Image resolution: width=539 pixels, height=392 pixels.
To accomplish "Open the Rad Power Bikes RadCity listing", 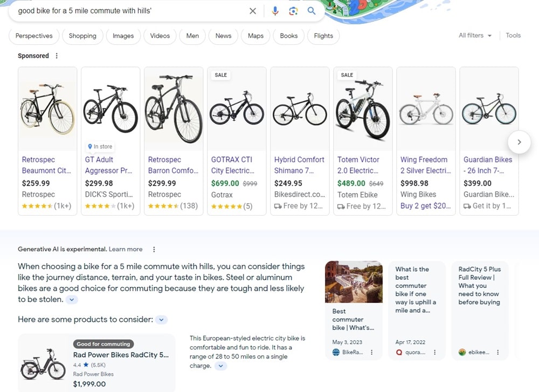I will (x=121, y=355).
